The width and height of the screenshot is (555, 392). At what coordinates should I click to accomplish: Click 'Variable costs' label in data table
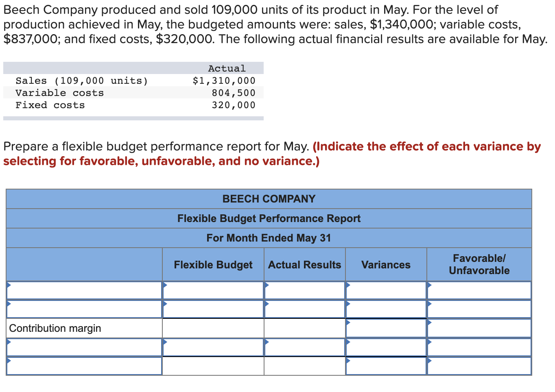click(x=60, y=93)
